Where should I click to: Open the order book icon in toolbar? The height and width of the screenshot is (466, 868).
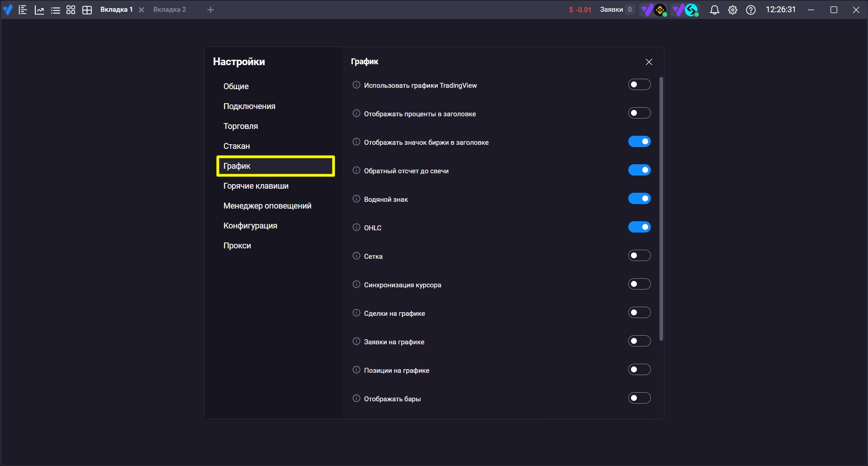pyautogui.click(x=23, y=10)
